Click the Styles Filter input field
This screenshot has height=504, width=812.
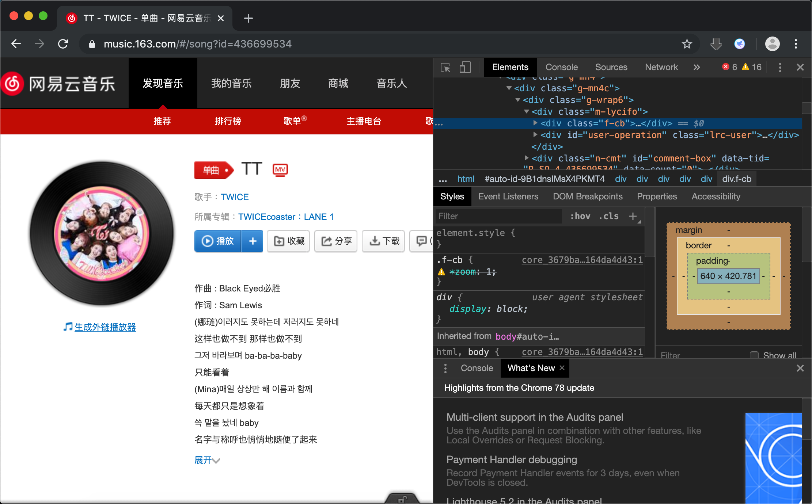pos(499,216)
